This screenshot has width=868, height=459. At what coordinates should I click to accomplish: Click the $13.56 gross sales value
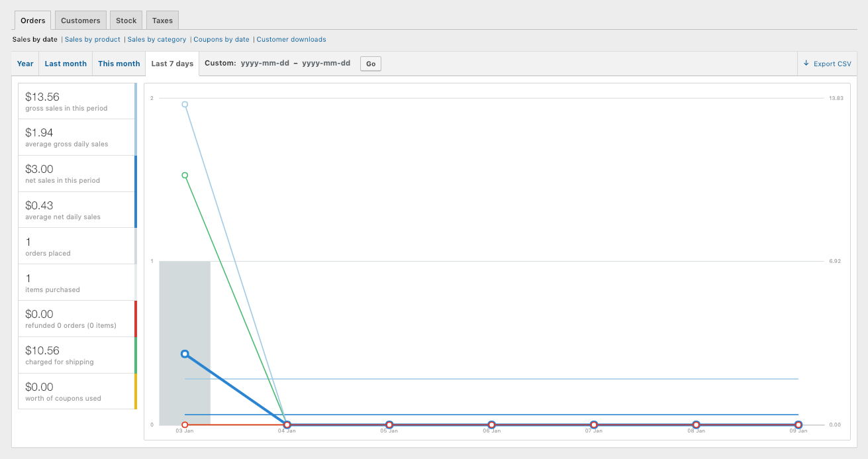42,97
